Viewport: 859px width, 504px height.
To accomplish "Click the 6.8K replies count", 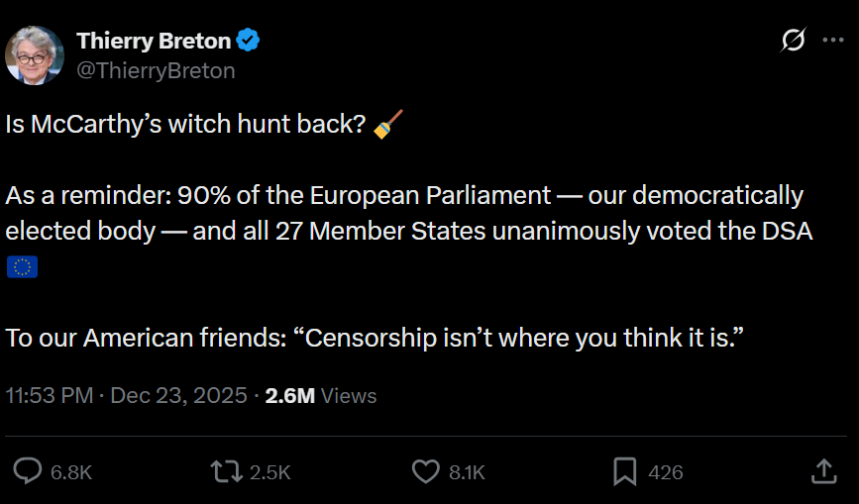I will [x=70, y=473].
